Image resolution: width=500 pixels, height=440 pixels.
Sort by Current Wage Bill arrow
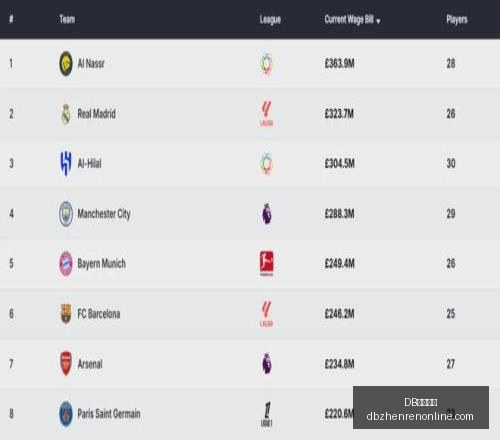click(x=378, y=21)
